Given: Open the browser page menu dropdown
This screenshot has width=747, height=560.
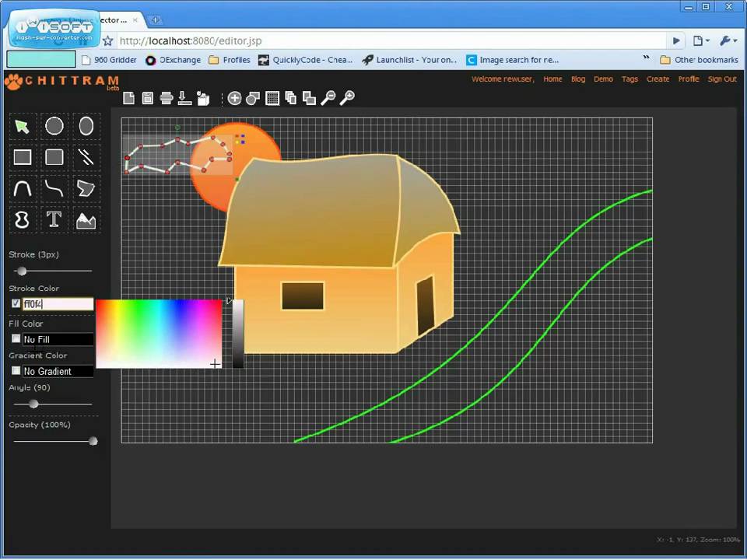Looking at the screenshot, I should click(x=700, y=40).
